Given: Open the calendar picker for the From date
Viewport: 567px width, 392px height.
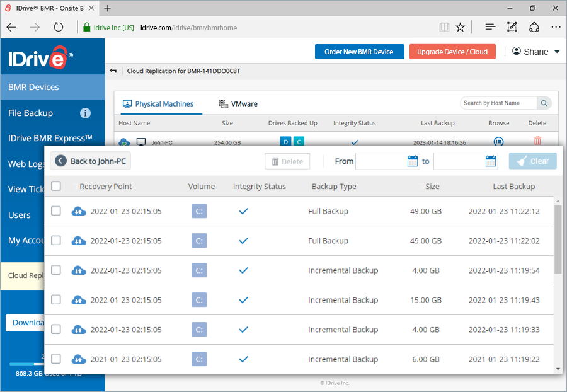Looking at the screenshot, I should pyautogui.click(x=412, y=161).
